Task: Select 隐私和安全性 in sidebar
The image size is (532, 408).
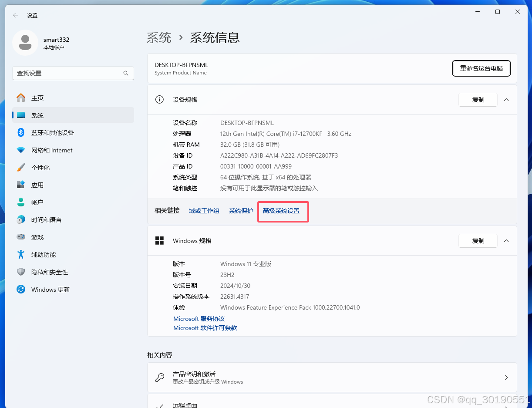Action: pyautogui.click(x=73, y=272)
